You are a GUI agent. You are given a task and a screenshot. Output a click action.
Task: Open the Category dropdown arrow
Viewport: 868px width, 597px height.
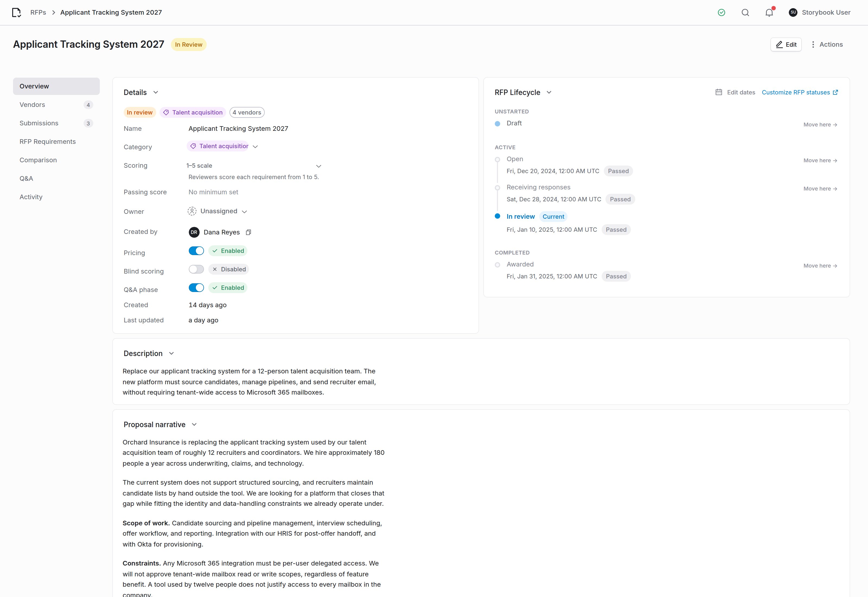(x=255, y=147)
